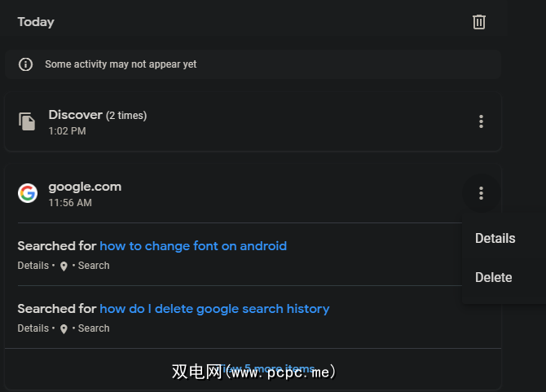Choose Details from the popup menu
This screenshot has width=546, height=392.
(495, 239)
